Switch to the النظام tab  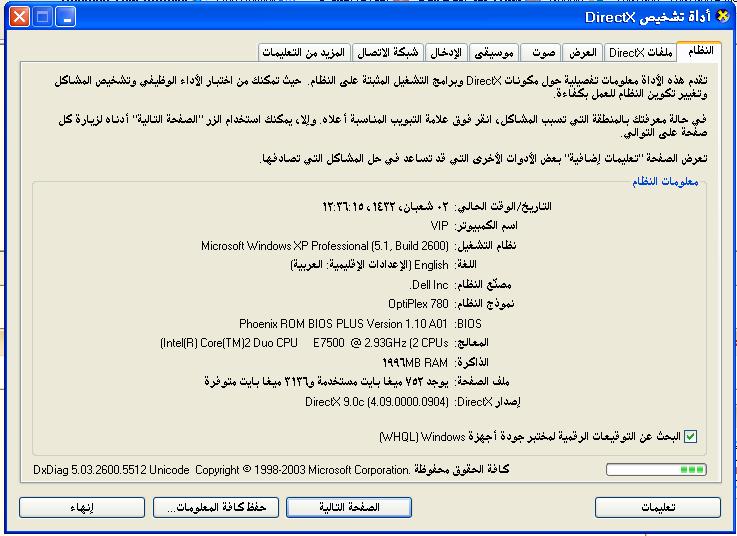pyautogui.click(x=700, y=51)
